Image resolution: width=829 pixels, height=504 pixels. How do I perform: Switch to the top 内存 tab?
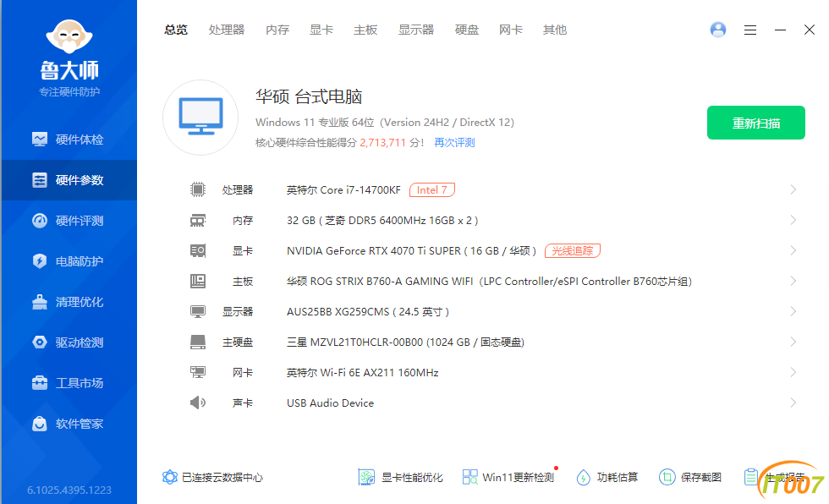point(277,30)
